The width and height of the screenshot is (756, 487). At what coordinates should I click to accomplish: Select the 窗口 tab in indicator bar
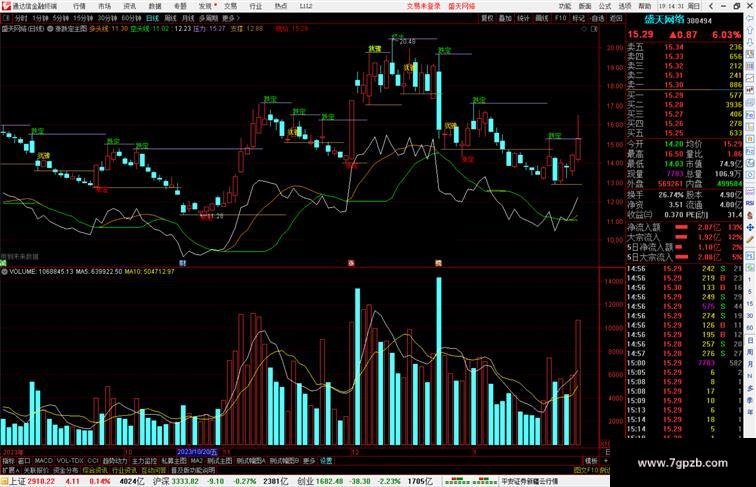pos(24,461)
